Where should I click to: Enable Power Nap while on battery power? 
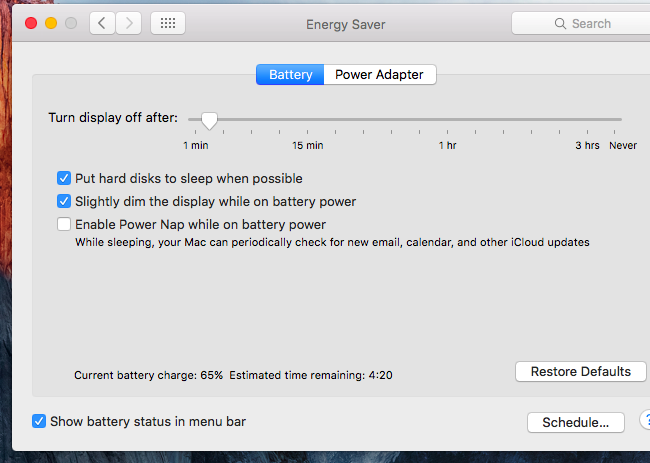click(x=64, y=224)
